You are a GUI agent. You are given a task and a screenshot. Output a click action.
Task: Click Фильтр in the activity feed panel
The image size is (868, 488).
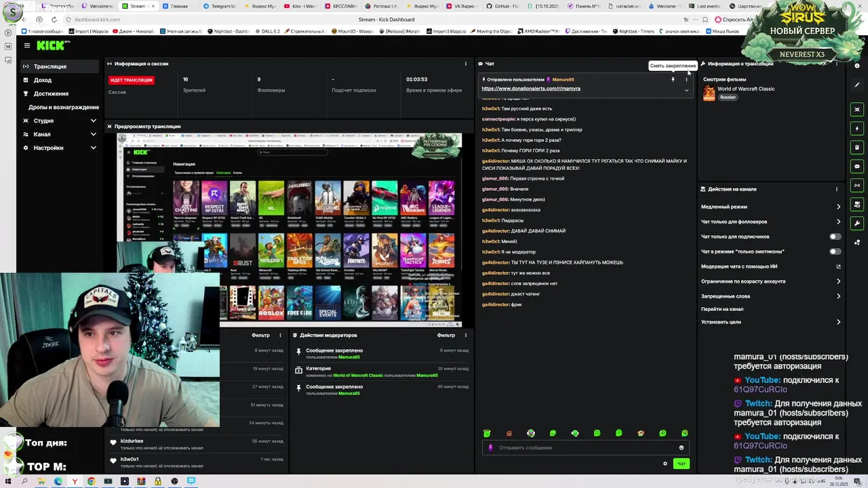tap(260, 335)
